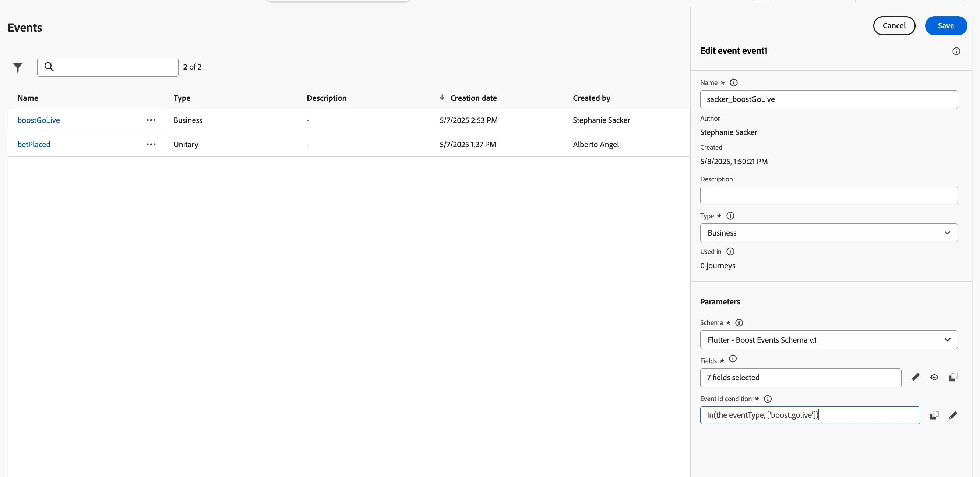Edit selected fields with pencil icon
Viewport: 980px width, 477px height.
pyautogui.click(x=915, y=377)
